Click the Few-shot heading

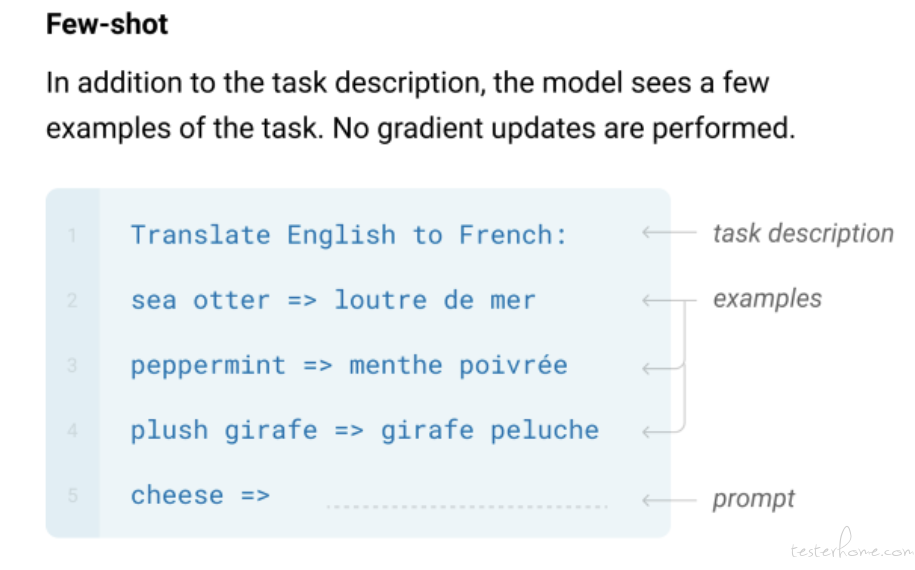pos(107,25)
